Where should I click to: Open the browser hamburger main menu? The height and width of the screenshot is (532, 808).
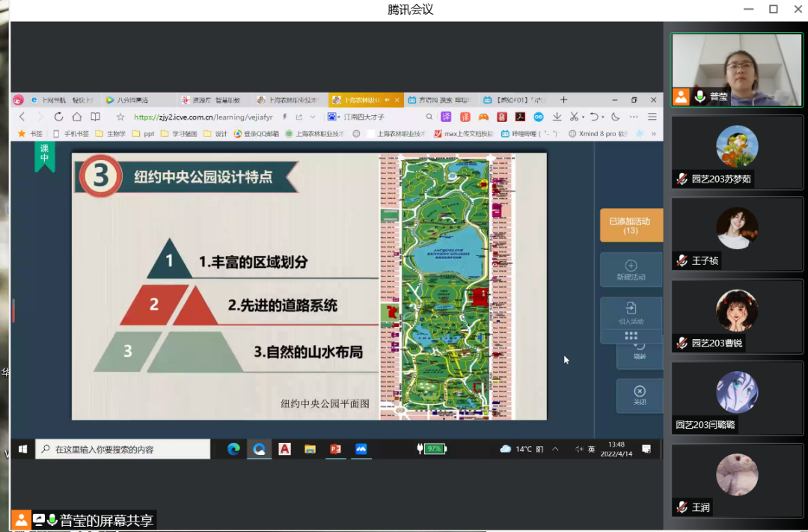(x=652, y=117)
